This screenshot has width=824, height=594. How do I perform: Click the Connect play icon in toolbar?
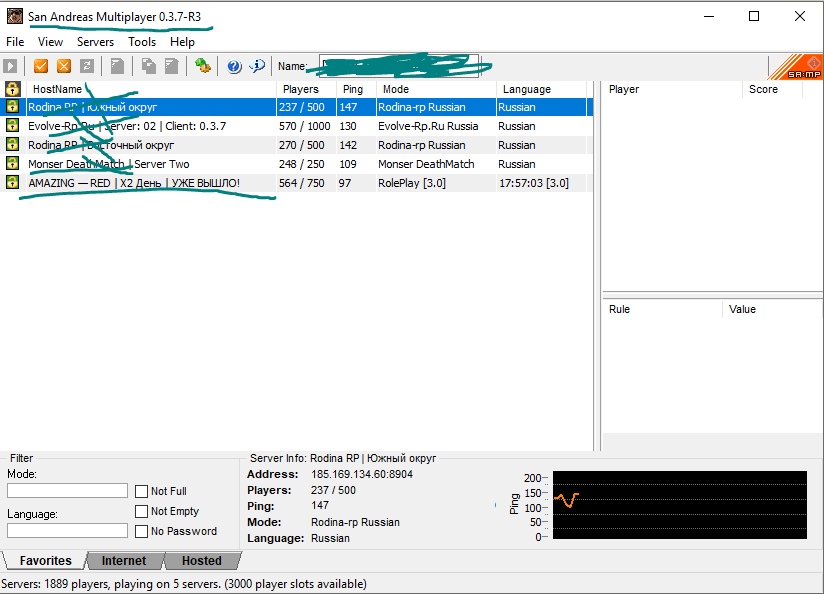click(x=10, y=66)
